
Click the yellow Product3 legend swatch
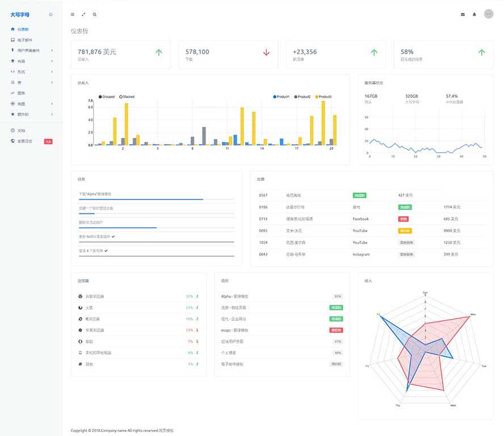pyautogui.click(x=317, y=97)
